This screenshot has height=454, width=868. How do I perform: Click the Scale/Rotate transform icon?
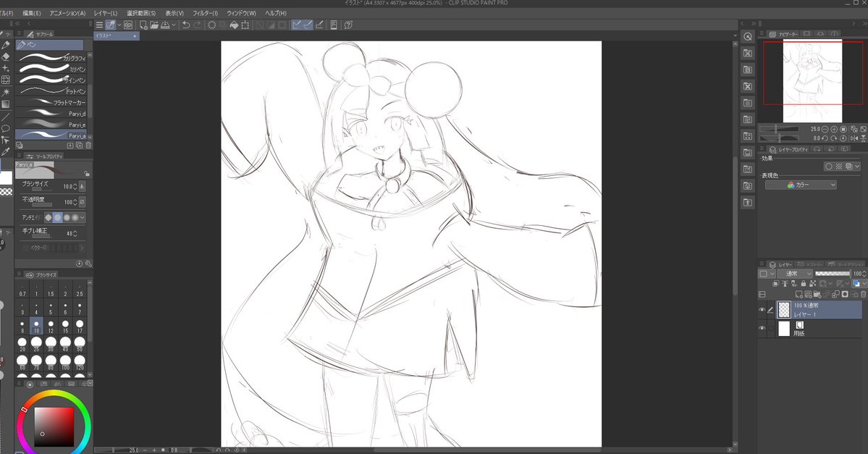point(245,25)
